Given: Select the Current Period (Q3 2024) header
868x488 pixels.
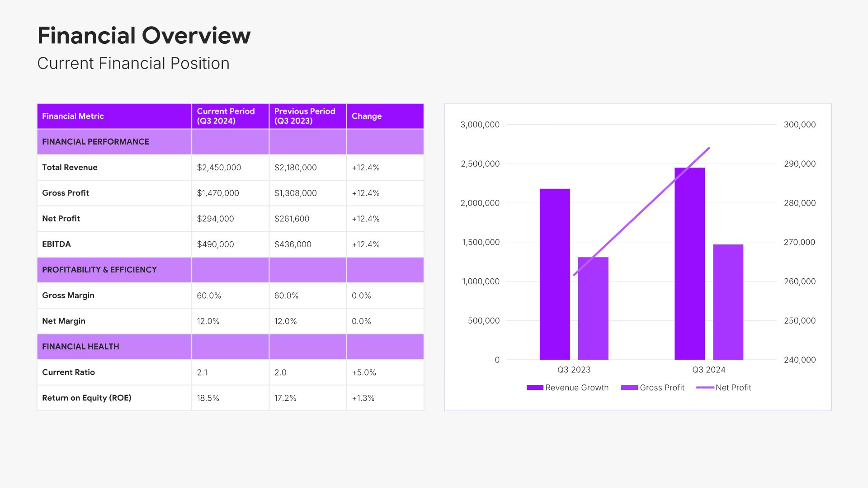Looking at the screenshot, I should click(x=226, y=116).
